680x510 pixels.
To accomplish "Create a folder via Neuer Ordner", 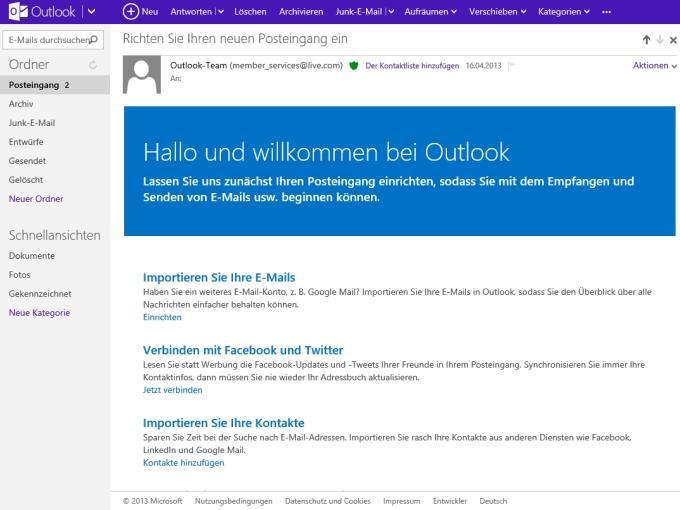I will tap(36, 199).
